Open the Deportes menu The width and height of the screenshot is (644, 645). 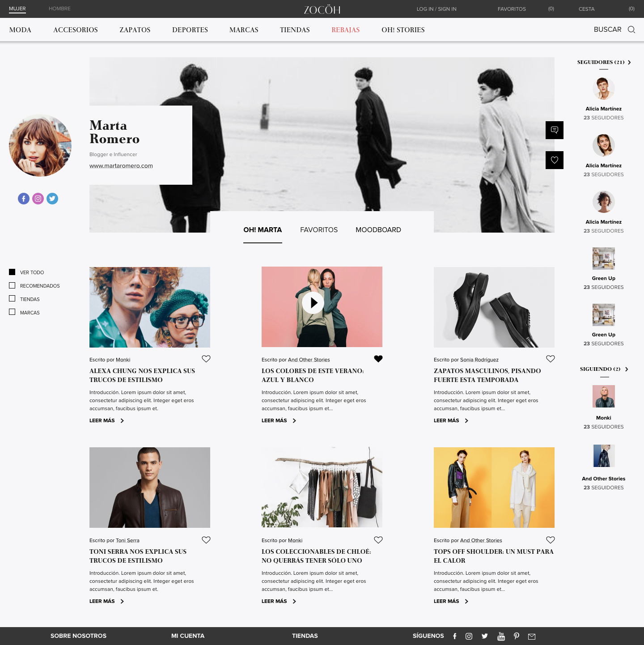[190, 30]
